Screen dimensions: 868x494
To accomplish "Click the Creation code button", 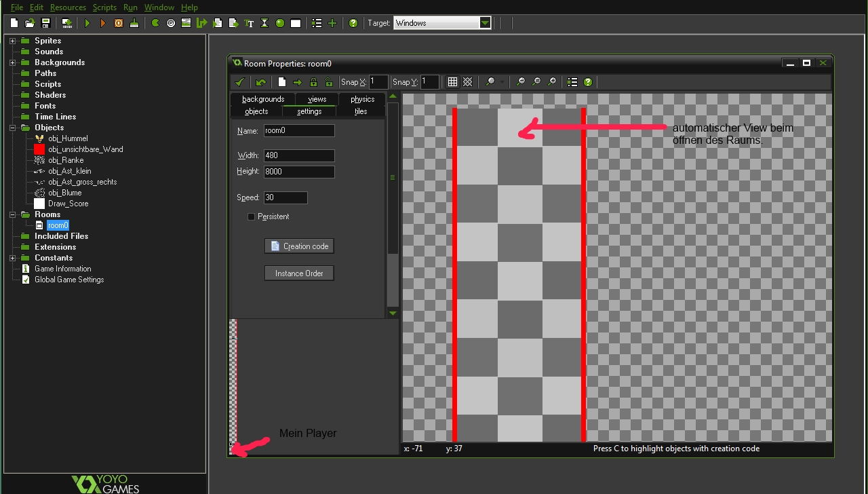I will point(299,246).
